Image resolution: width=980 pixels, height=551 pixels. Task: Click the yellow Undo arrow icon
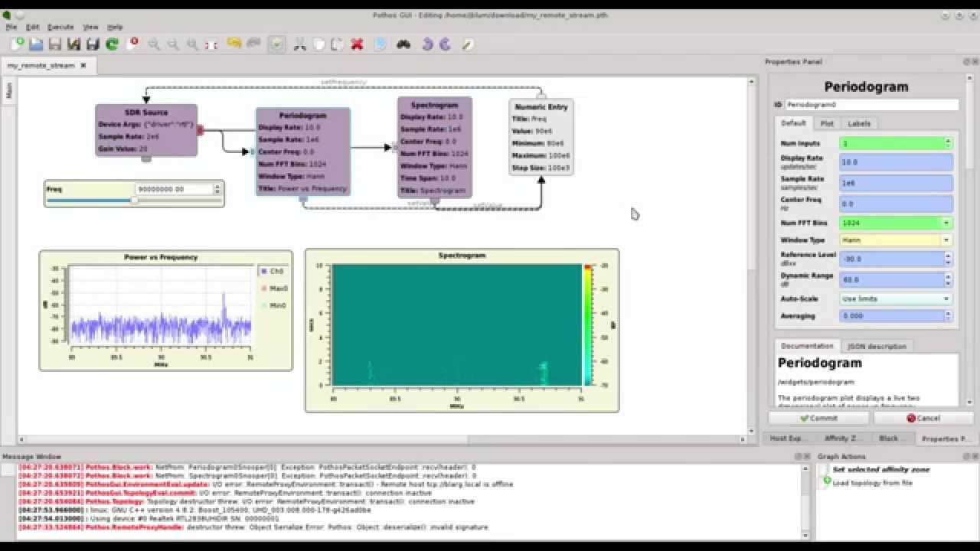[234, 44]
